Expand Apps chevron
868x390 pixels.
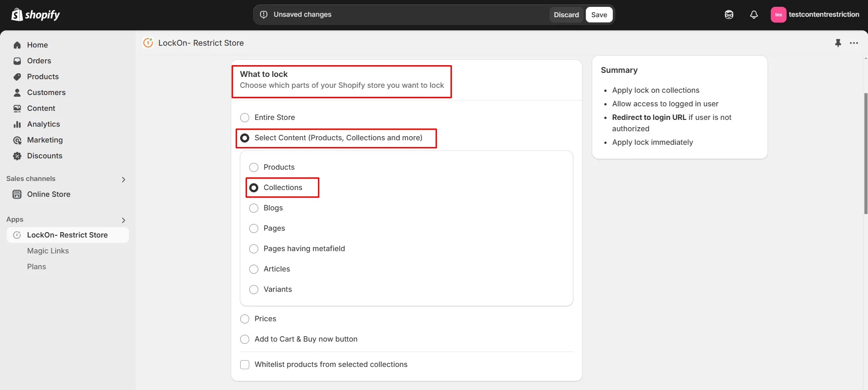click(123, 220)
